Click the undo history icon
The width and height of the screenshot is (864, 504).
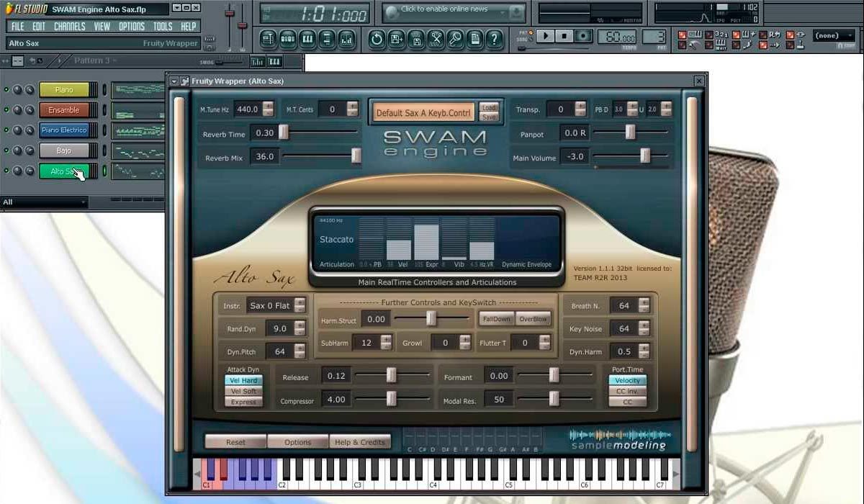tap(377, 39)
